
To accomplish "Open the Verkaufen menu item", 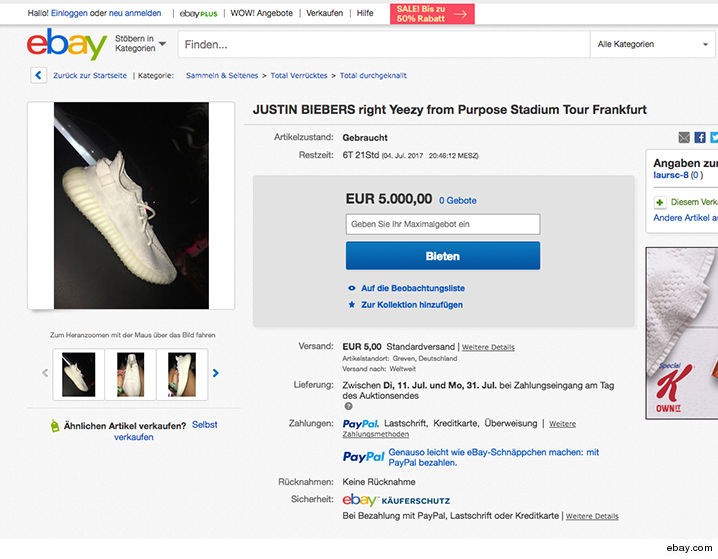I will click(x=324, y=13).
